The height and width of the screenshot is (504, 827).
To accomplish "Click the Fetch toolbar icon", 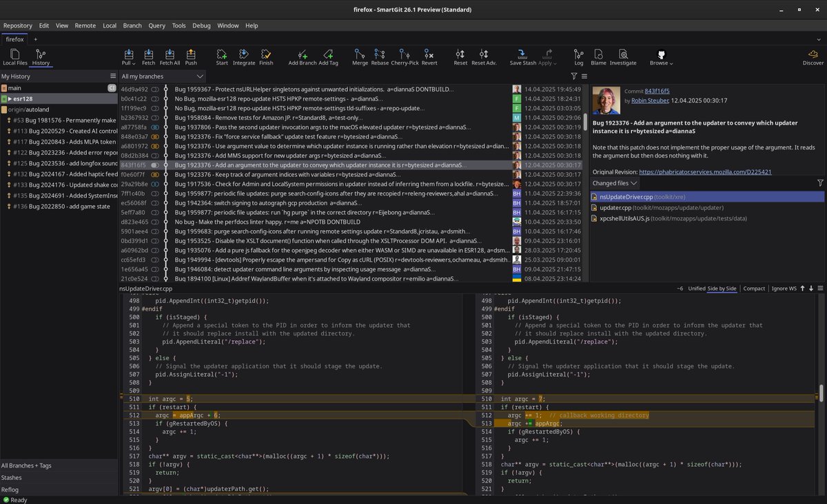I will (x=149, y=56).
